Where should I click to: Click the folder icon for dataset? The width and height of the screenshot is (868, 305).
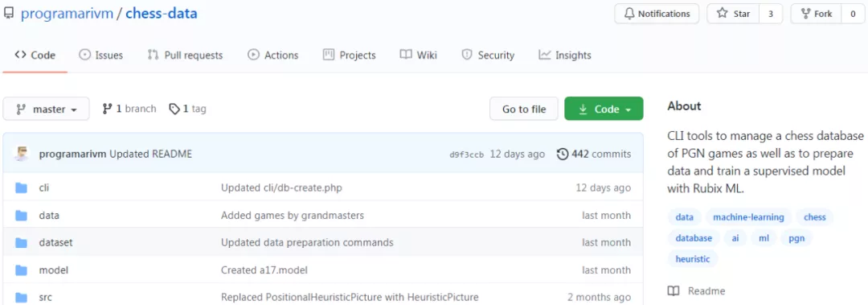22,242
